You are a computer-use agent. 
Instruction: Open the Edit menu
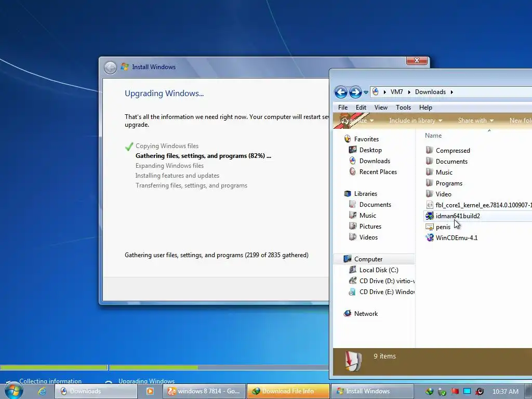coord(361,108)
